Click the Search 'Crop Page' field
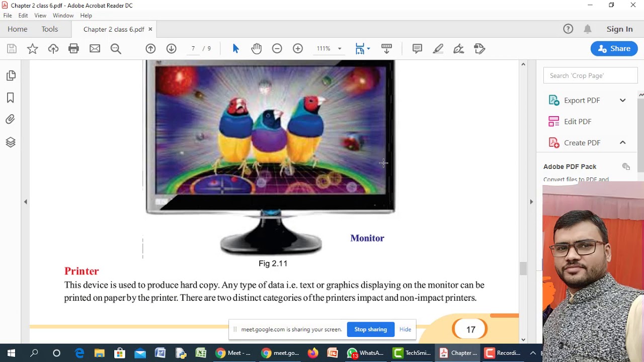This screenshot has width=644, height=362. click(590, 75)
